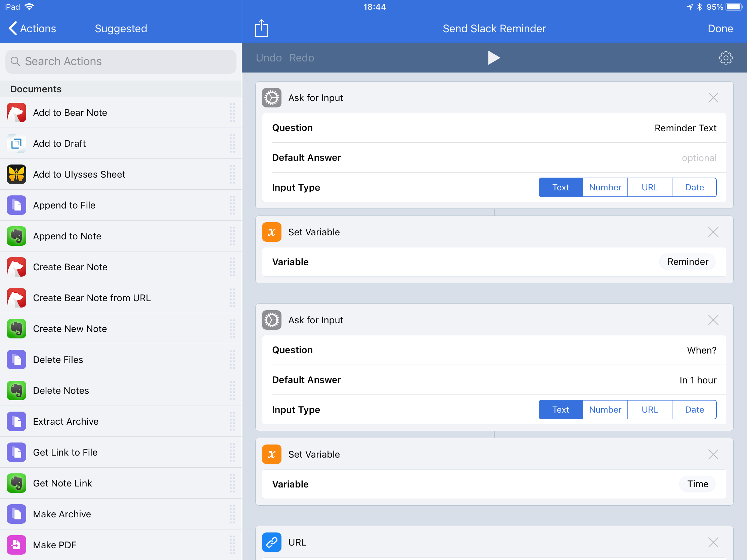This screenshot has height=560, width=747.
Task: Select the Get Link to File icon
Action: pos(16,452)
